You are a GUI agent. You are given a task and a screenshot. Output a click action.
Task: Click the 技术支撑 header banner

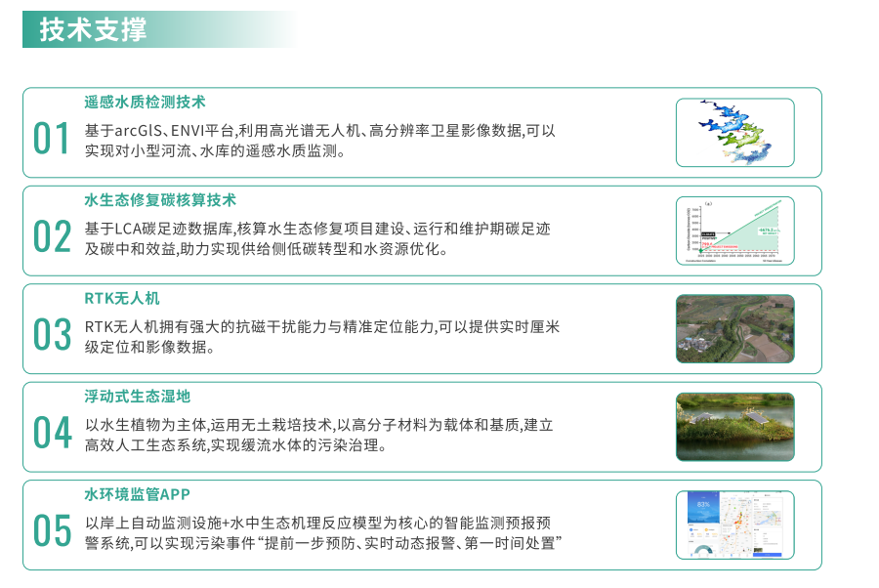(x=94, y=30)
